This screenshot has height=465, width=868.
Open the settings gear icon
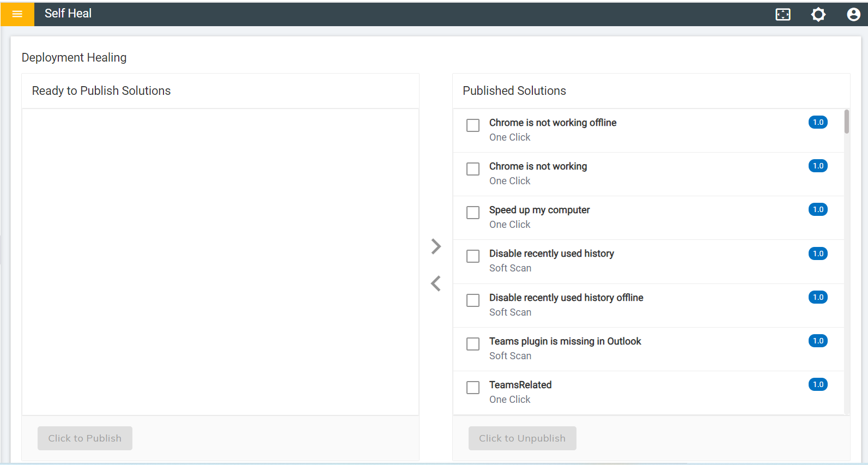point(818,15)
